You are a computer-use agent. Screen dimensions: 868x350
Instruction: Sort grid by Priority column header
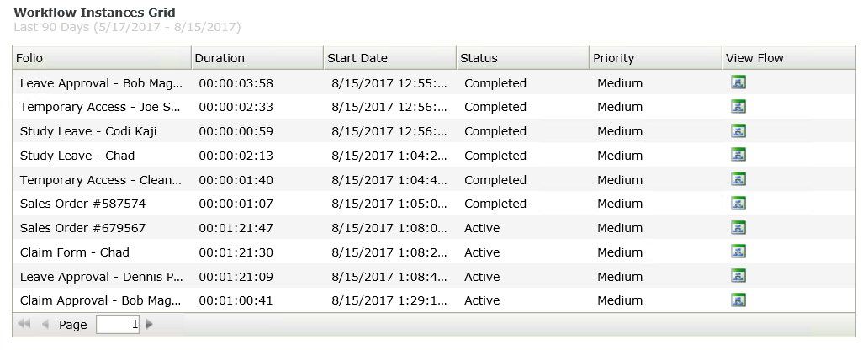pyautogui.click(x=654, y=58)
